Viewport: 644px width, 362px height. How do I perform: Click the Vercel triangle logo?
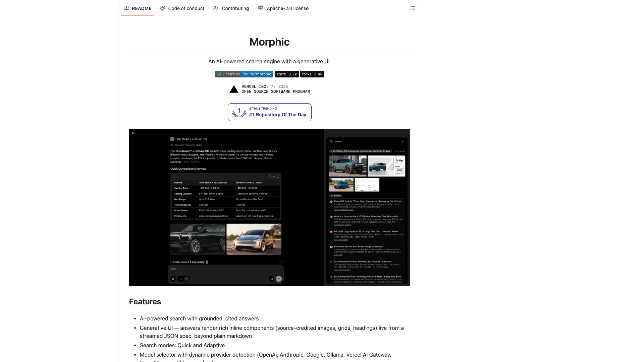pyautogui.click(x=234, y=89)
